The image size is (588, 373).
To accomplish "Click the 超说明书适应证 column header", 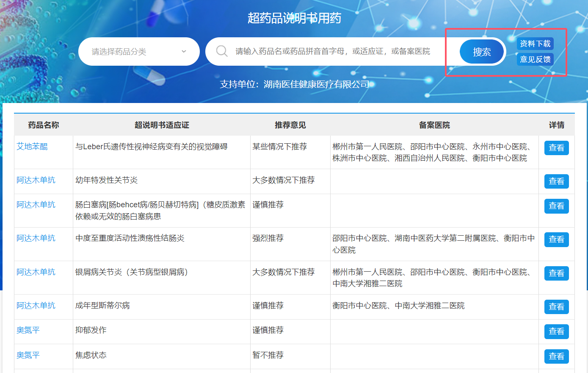I will (162, 125).
